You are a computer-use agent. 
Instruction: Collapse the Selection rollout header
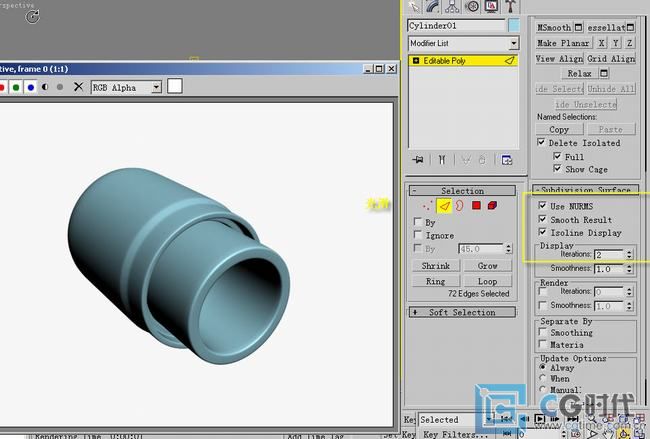coord(462,191)
